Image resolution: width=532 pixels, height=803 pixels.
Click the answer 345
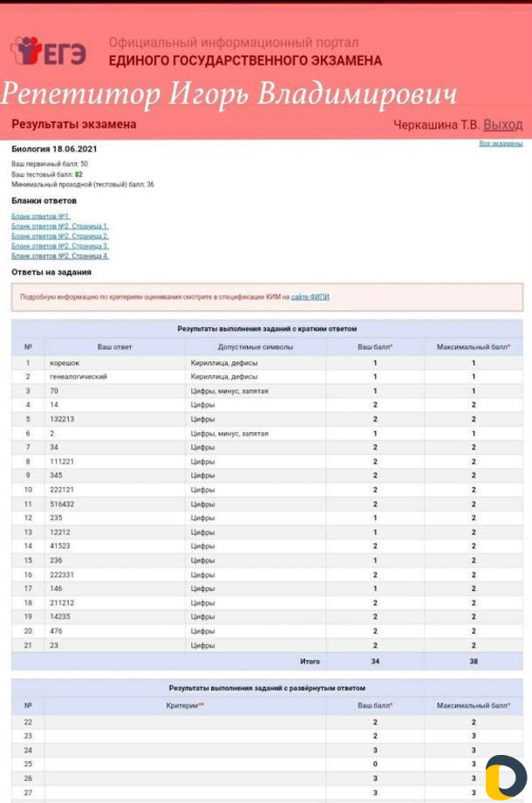56,475
